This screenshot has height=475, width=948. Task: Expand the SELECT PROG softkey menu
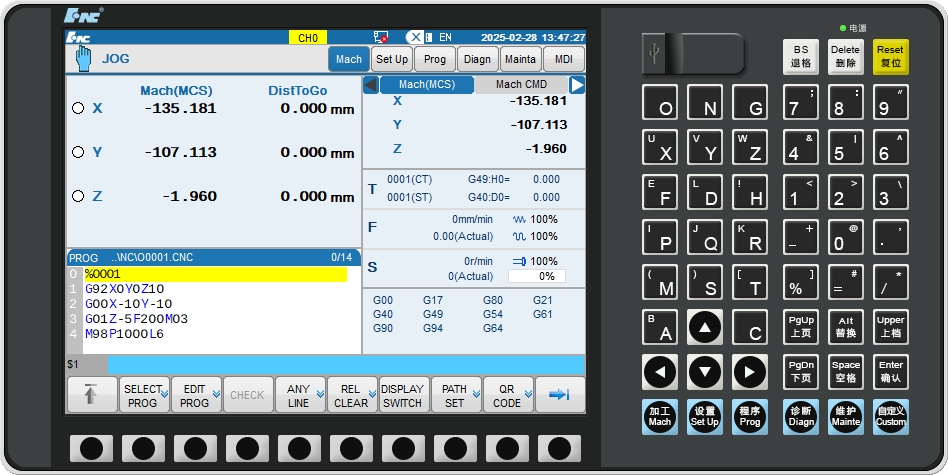[x=143, y=395]
